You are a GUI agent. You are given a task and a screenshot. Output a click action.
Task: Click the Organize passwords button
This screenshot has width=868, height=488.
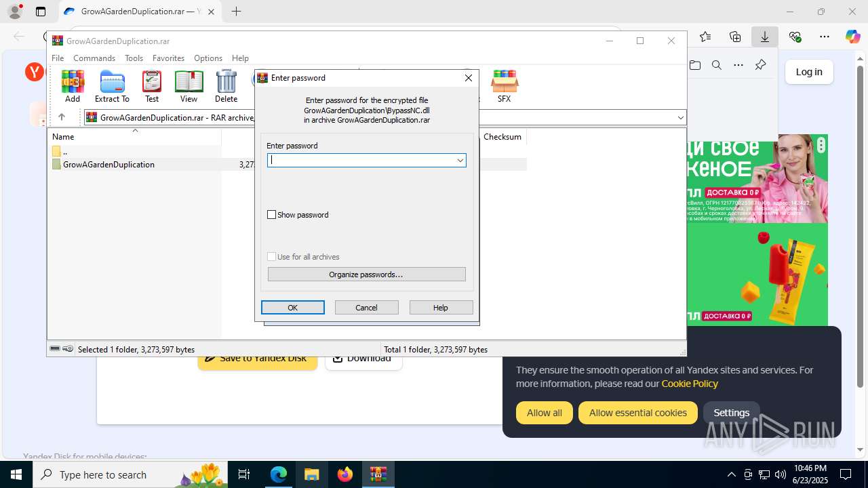coord(366,274)
